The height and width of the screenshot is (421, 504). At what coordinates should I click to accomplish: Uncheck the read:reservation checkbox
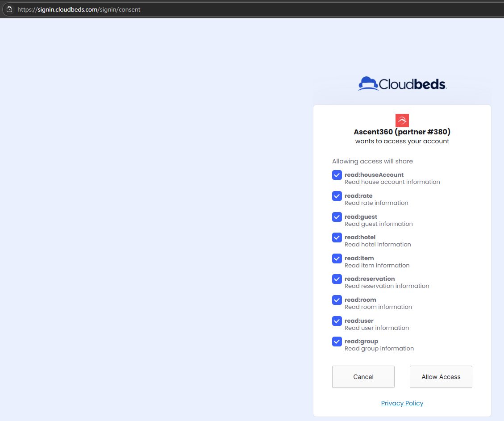point(337,279)
